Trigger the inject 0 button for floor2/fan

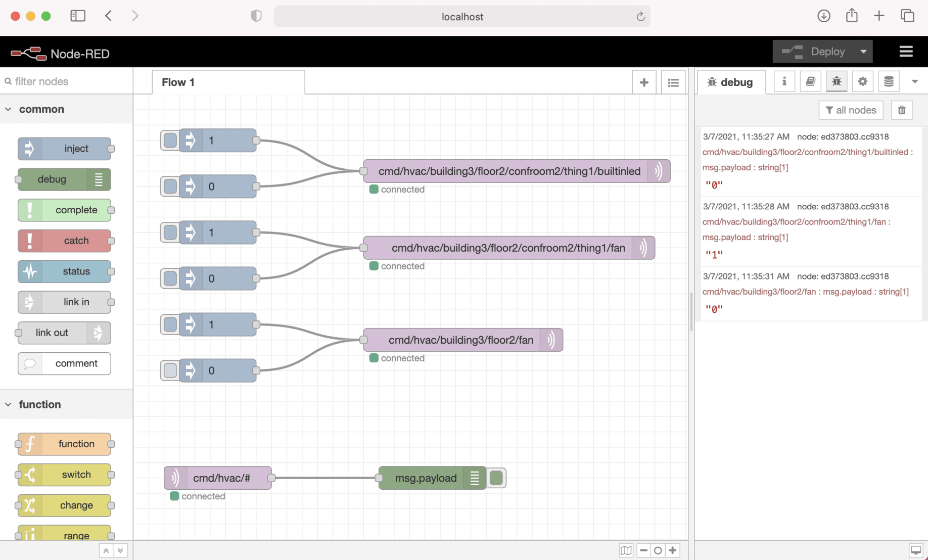tap(170, 370)
